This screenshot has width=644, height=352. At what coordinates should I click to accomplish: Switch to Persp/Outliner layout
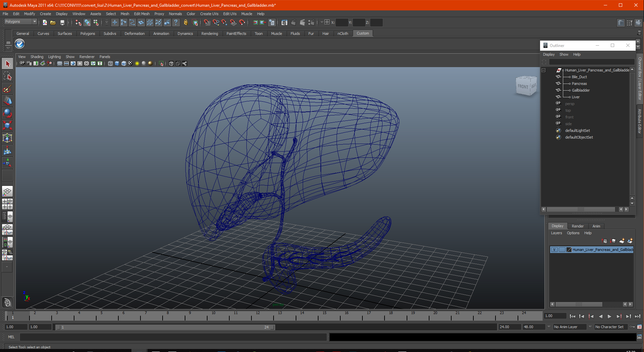pos(7,217)
